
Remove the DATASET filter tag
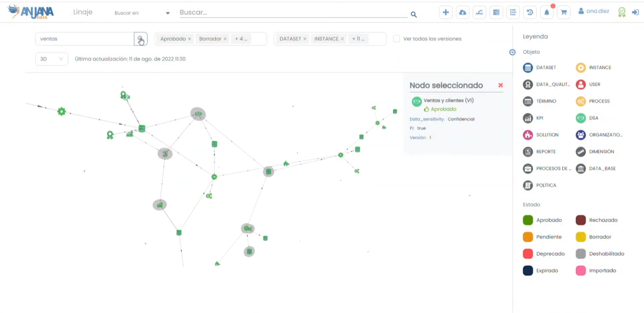pyautogui.click(x=305, y=39)
